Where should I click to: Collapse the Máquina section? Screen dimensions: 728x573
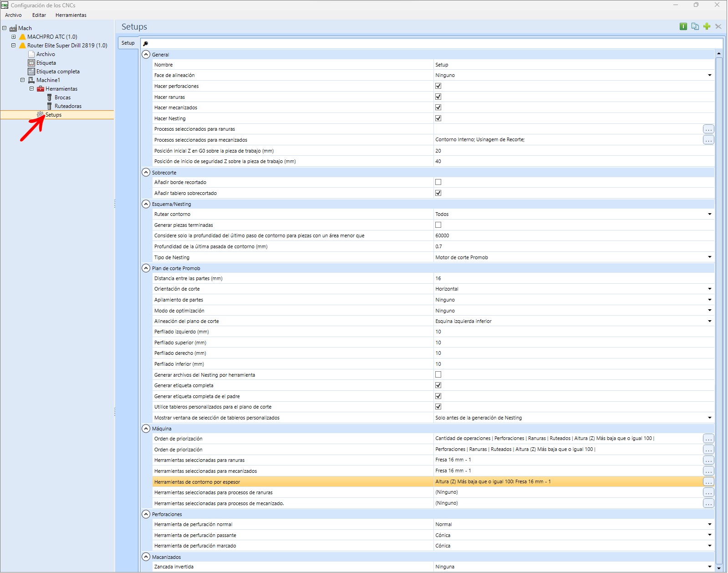coord(146,429)
